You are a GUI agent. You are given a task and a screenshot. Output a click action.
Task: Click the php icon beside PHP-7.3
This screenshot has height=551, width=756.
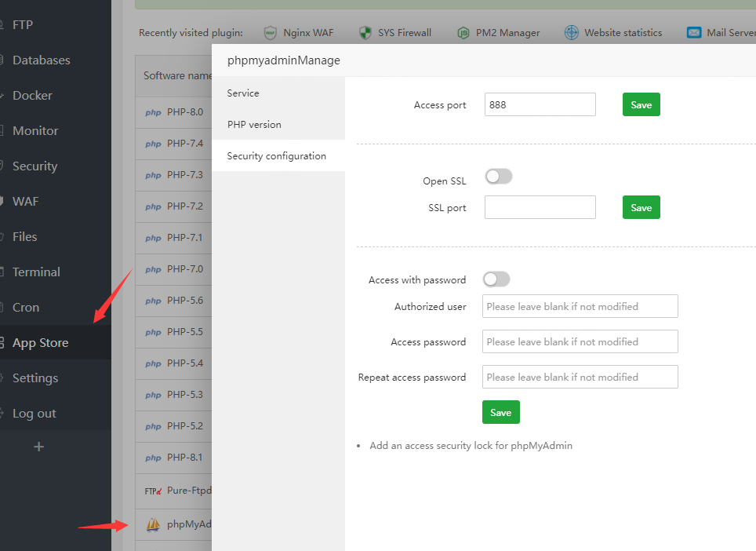(x=153, y=175)
